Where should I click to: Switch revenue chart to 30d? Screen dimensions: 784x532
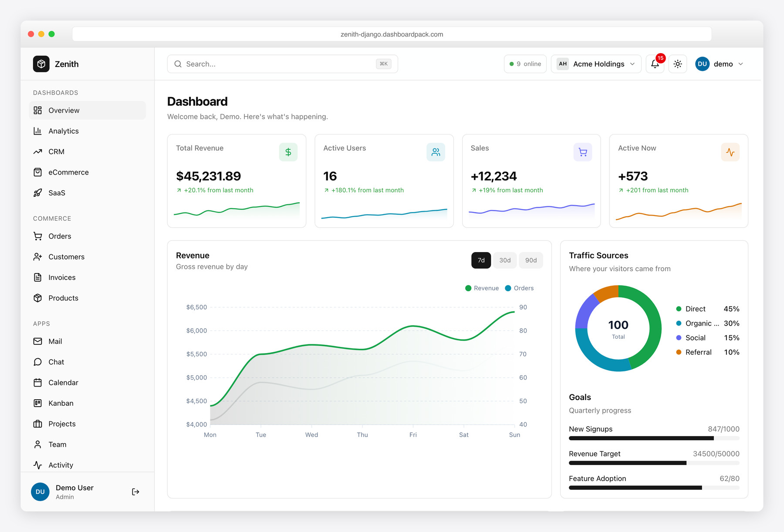(x=505, y=260)
